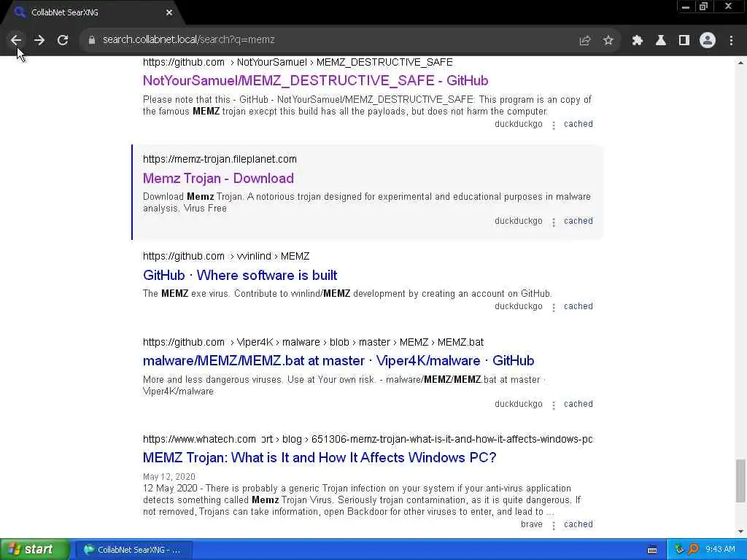Open the Chrome three-dot menu

coord(731,41)
